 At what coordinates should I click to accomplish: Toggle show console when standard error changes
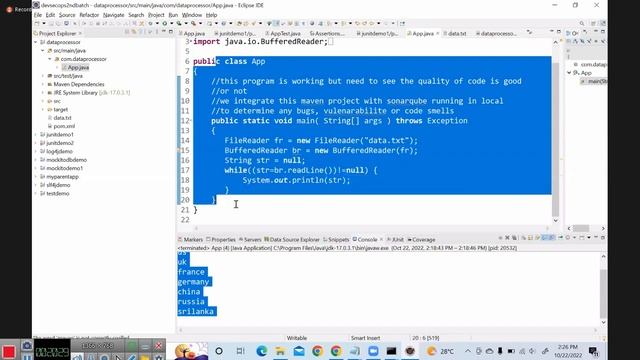(552, 238)
